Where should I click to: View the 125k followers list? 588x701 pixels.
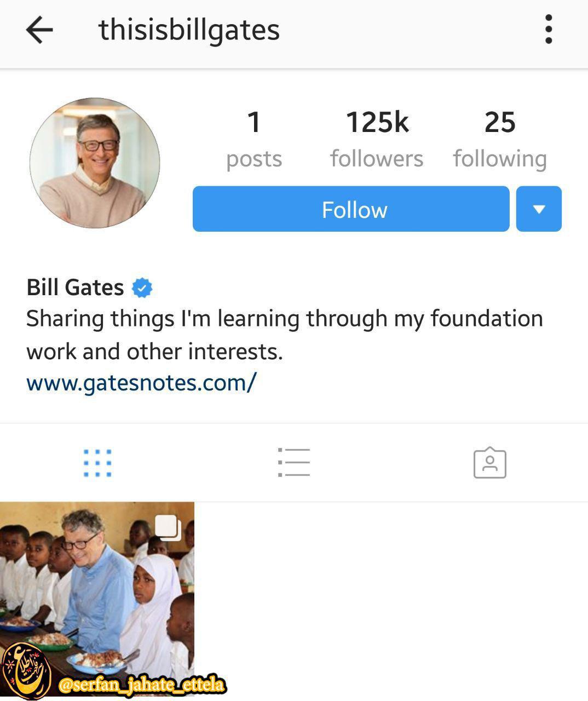click(x=377, y=139)
